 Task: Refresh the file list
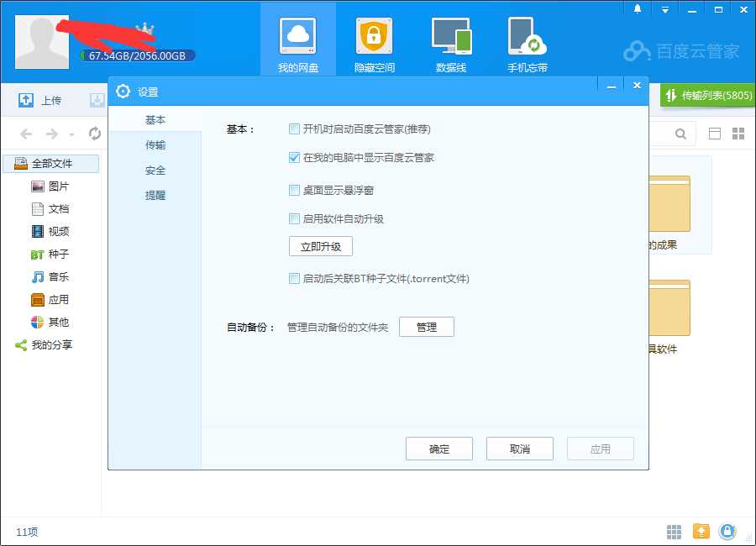(95, 134)
